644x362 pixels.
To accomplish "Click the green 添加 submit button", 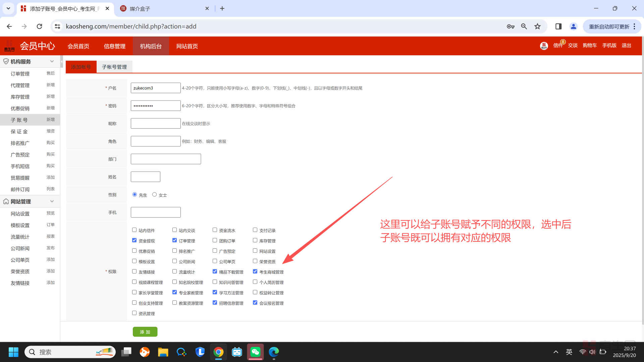I will click(145, 332).
